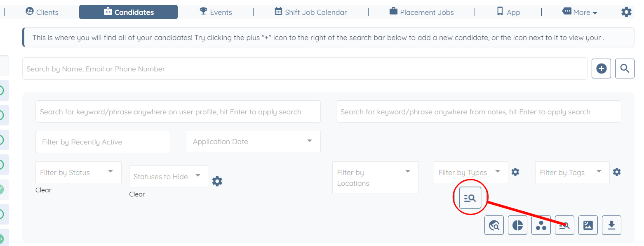This screenshot has width=644, height=246.
Task: Click Clear under Filter by Status
Action: click(x=43, y=190)
